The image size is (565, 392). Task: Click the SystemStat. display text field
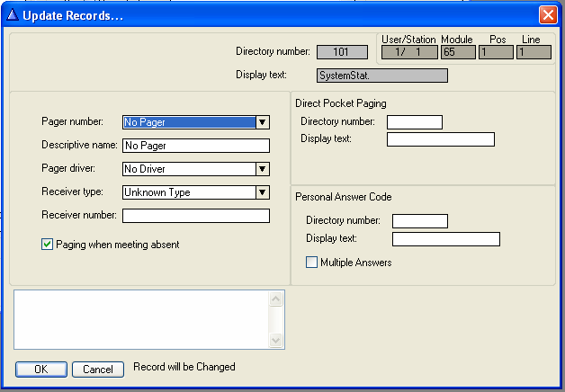tap(381, 76)
